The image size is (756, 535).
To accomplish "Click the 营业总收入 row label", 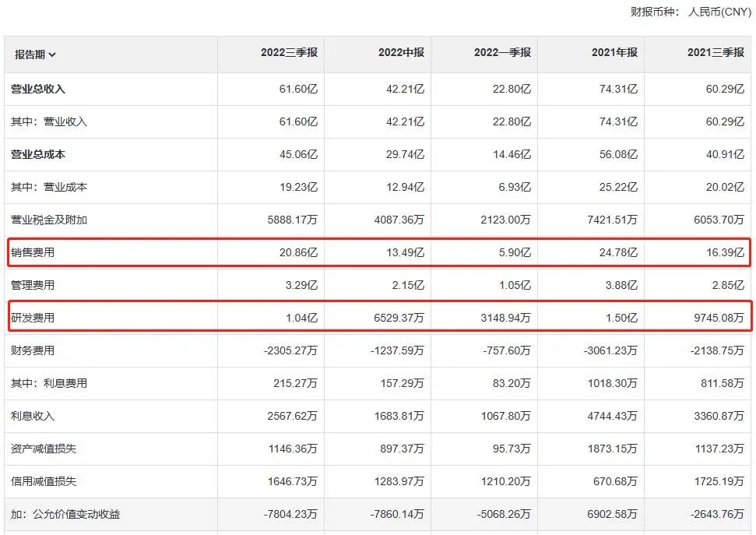I will [x=38, y=90].
